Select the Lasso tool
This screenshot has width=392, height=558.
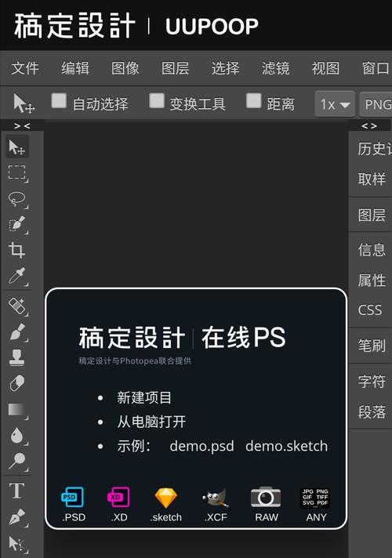tap(17, 199)
